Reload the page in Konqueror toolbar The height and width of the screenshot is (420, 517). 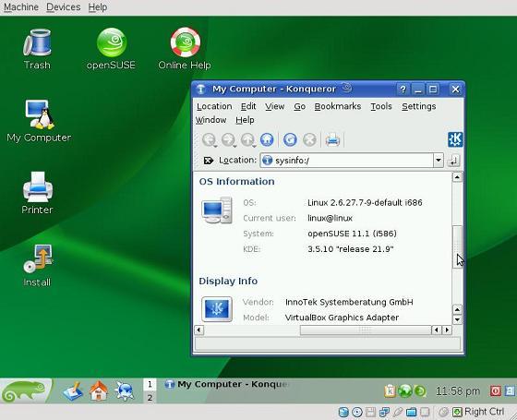[290, 139]
